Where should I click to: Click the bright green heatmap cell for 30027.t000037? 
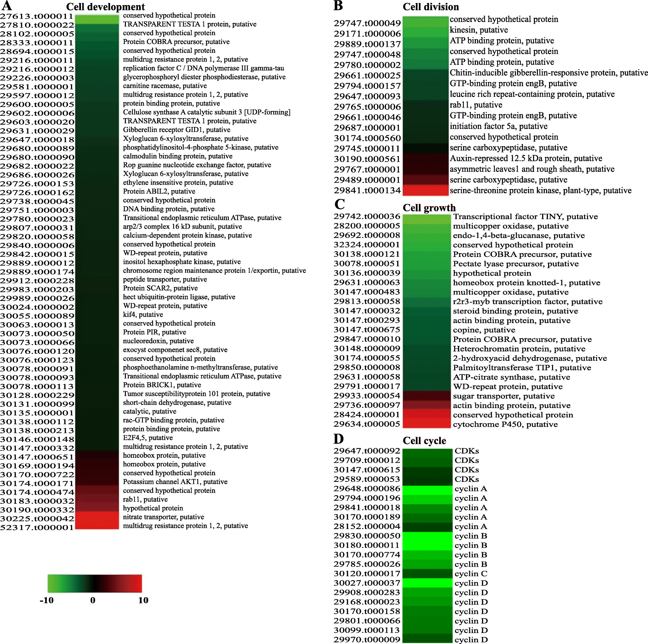tap(427, 583)
